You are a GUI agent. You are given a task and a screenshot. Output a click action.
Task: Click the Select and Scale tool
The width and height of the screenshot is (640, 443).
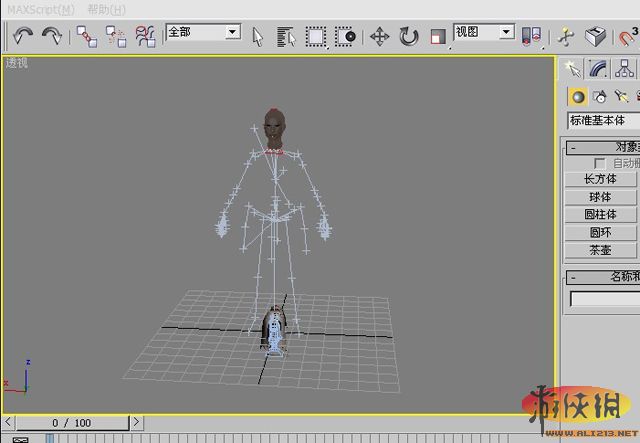[x=437, y=36]
